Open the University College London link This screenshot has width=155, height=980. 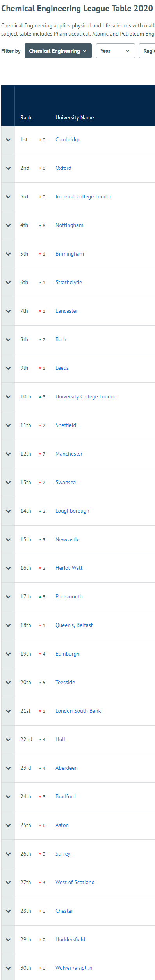[86, 396]
